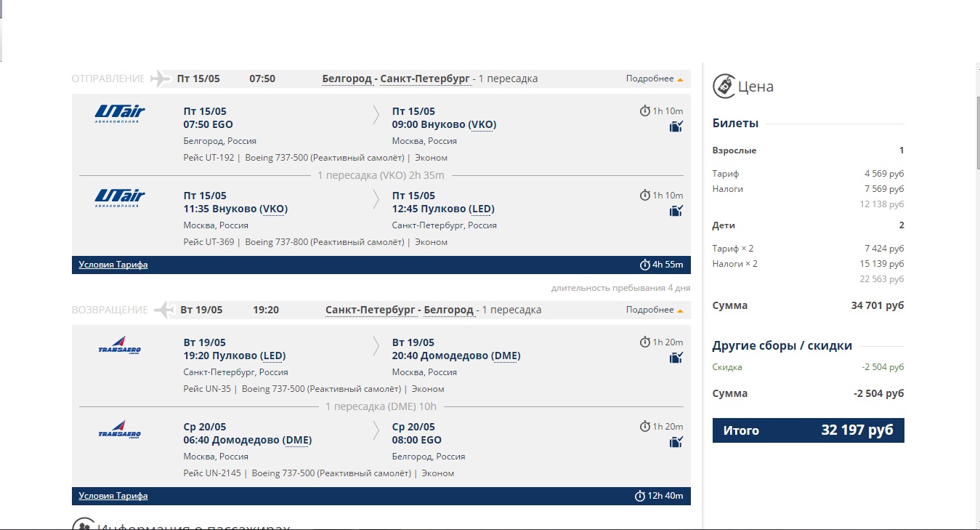
Task: Open Условия Тарифа for the return flight
Action: 113,496
